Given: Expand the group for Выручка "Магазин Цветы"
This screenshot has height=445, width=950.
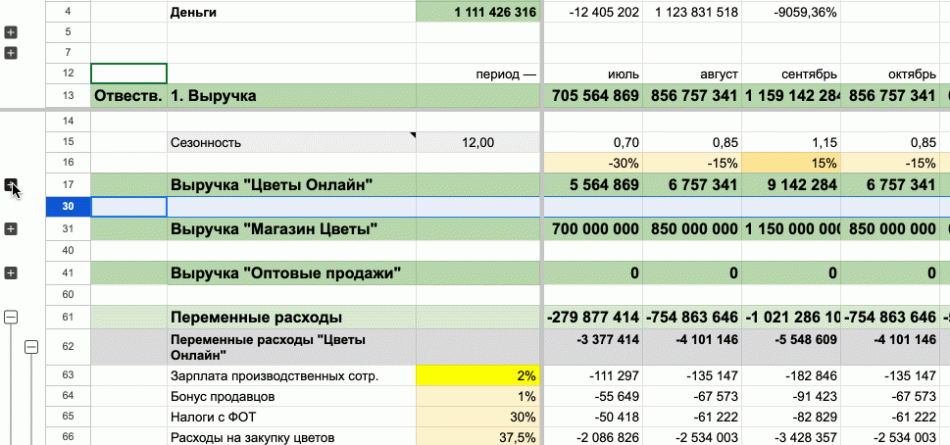Looking at the screenshot, I should [x=11, y=229].
